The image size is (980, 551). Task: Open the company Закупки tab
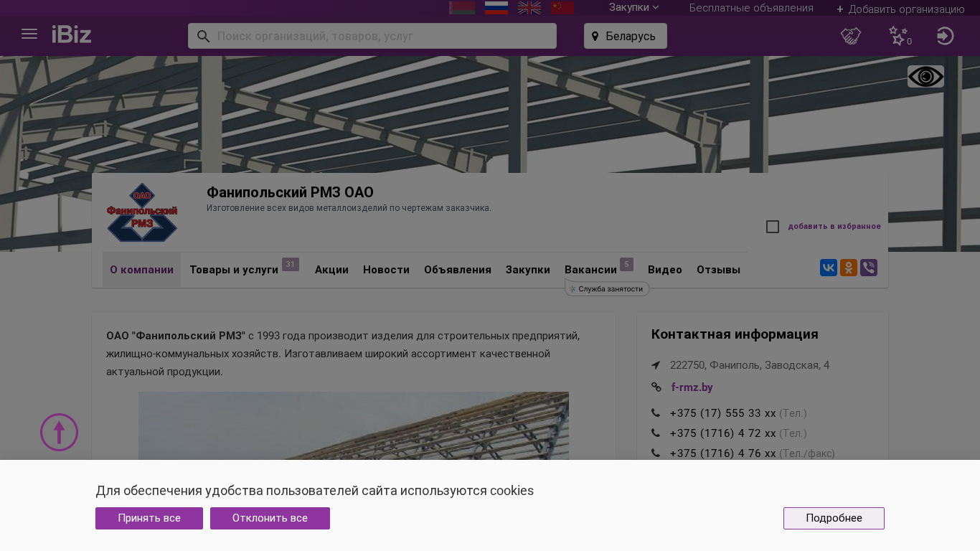(x=528, y=270)
